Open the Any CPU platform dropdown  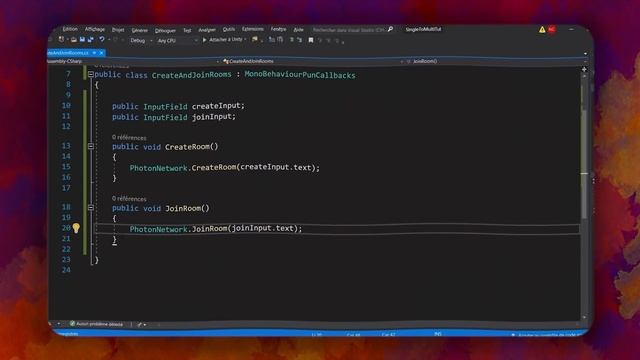click(x=177, y=40)
